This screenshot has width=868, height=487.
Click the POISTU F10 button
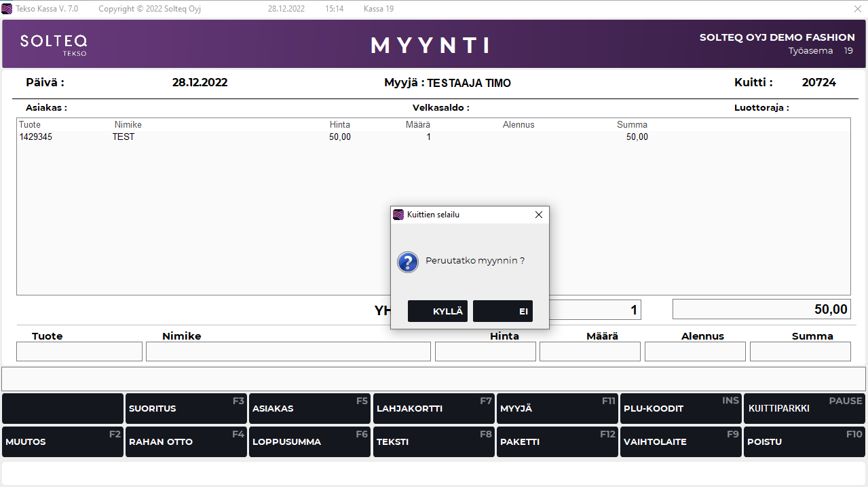pos(805,441)
